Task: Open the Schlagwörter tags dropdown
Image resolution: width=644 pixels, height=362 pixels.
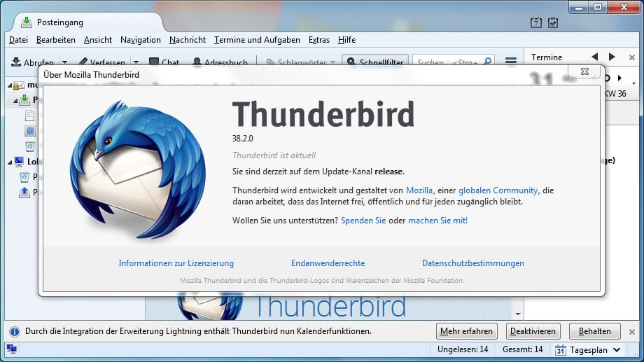Action: click(x=301, y=62)
